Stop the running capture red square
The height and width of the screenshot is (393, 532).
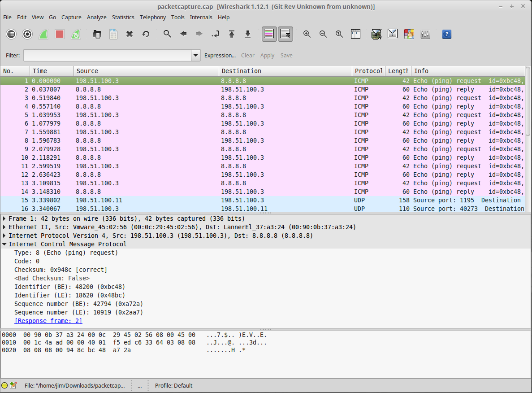tap(60, 34)
